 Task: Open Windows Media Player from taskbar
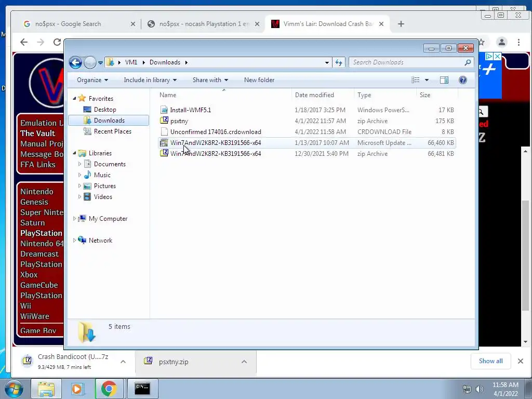click(x=77, y=389)
